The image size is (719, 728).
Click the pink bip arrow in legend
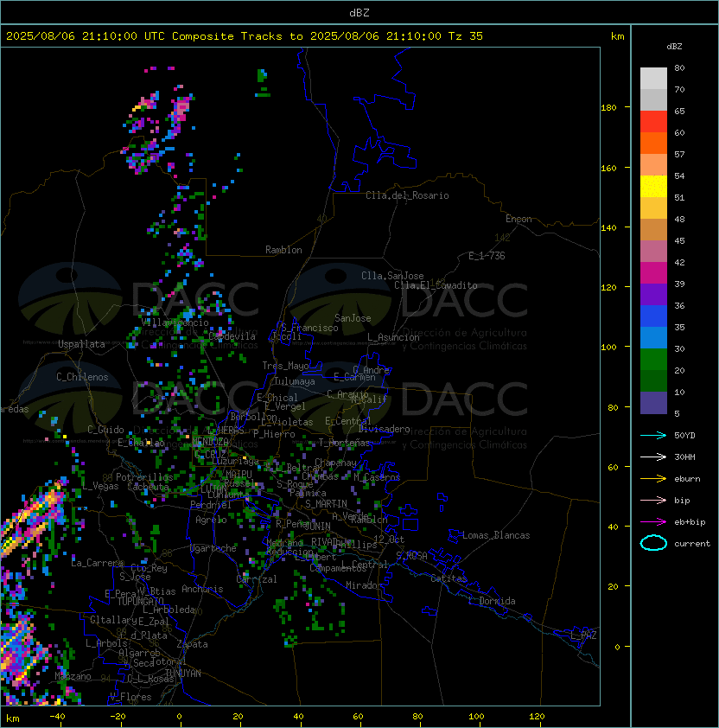pyautogui.click(x=653, y=501)
